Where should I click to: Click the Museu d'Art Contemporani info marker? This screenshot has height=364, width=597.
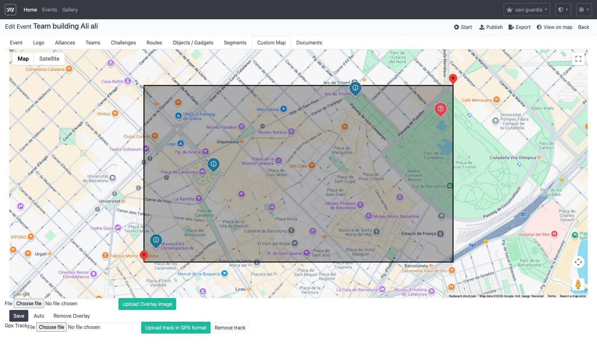click(x=156, y=240)
